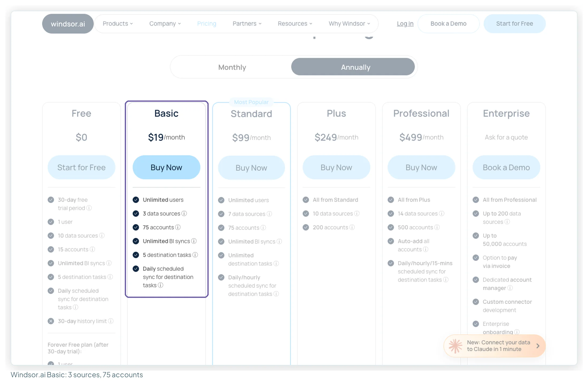This screenshot has width=588, height=385.
Task: Open 'New: Connect your data to Claude' banner
Action: click(494, 346)
